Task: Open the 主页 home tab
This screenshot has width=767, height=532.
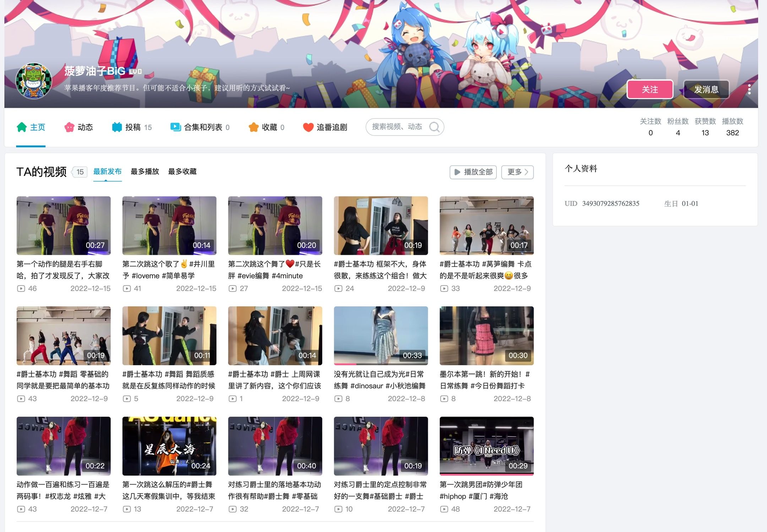Action: coord(31,127)
